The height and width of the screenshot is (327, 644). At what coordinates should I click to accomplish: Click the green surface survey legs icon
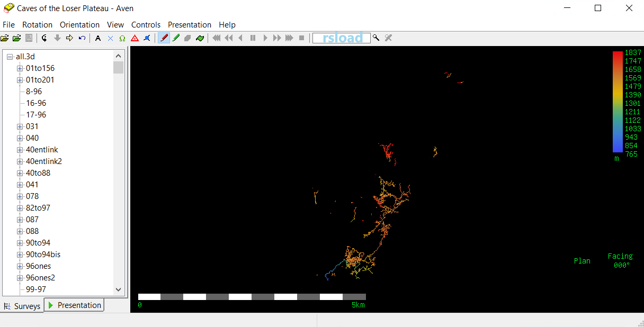[176, 38]
